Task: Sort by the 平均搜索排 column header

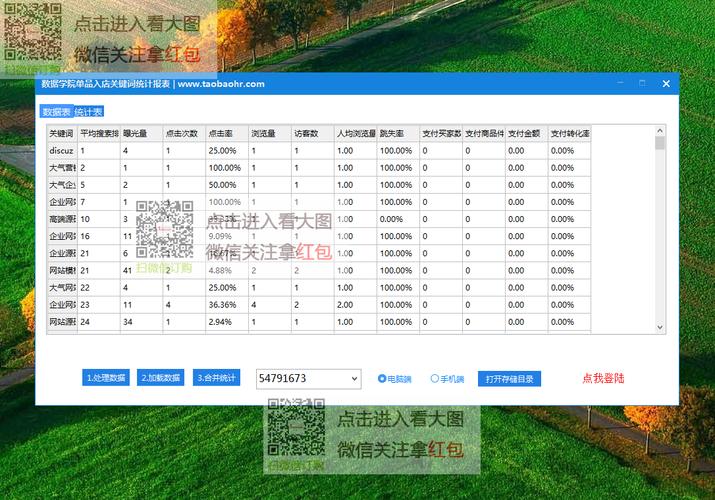Action: click(99, 134)
